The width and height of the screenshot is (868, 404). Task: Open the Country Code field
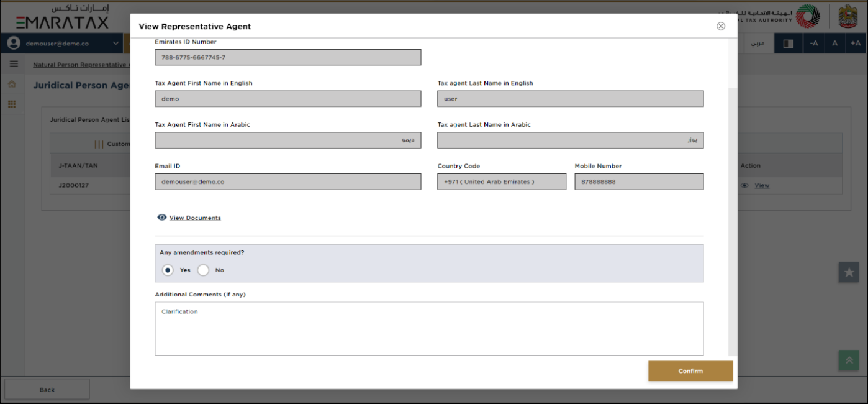(x=502, y=181)
